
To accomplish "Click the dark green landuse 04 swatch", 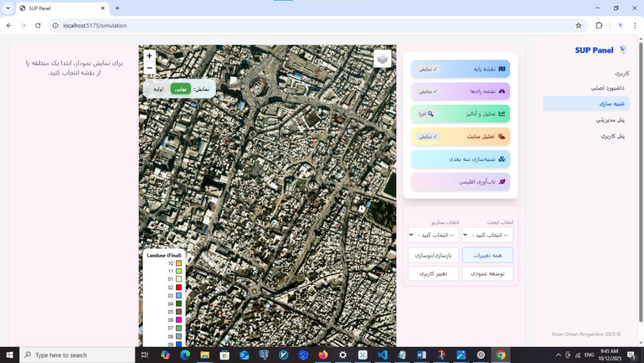I will [x=179, y=304].
